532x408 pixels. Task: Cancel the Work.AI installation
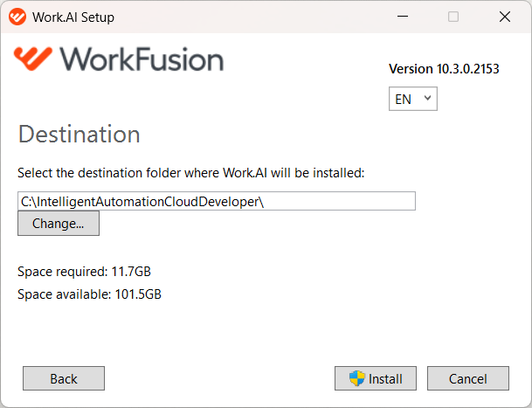click(x=468, y=378)
